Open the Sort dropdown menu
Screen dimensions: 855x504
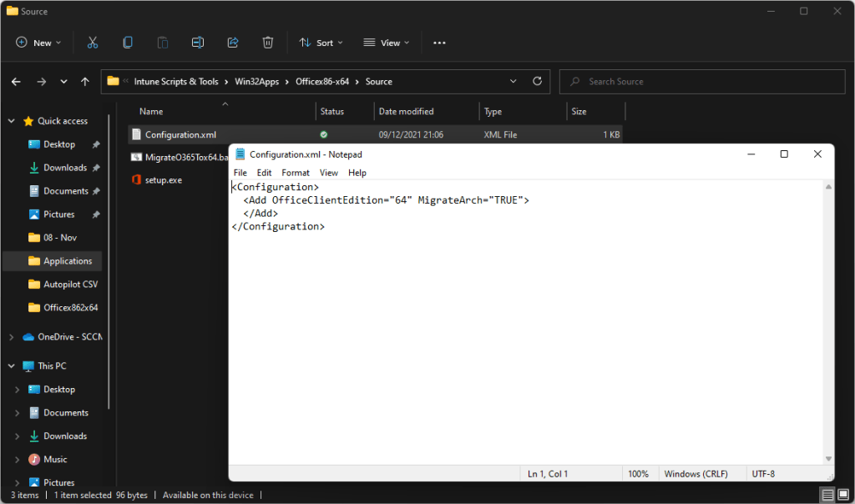(x=321, y=43)
